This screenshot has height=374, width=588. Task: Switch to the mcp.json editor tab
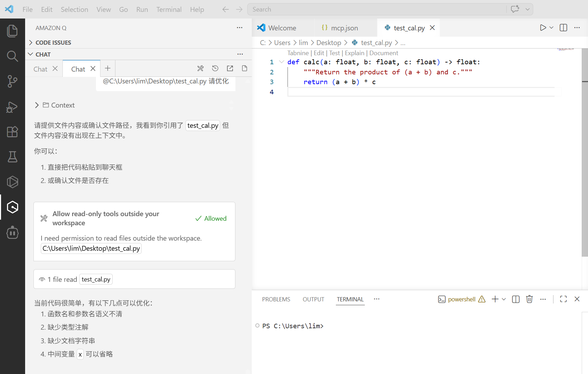[x=345, y=28]
